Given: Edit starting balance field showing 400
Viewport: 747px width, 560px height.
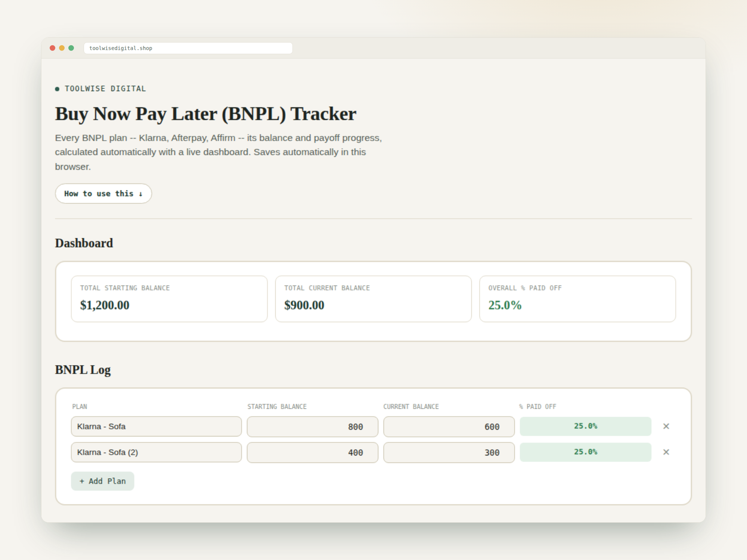Looking at the screenshot, I should click(x=313, y=452).
